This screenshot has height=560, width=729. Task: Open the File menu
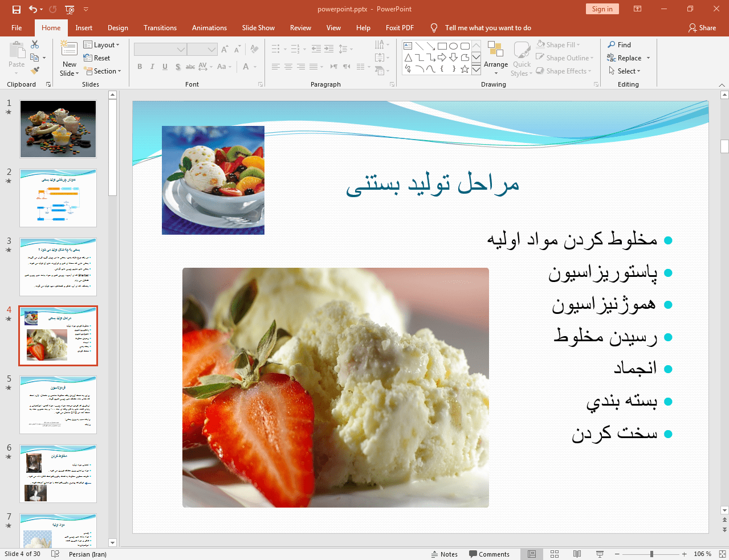point(17,28)
